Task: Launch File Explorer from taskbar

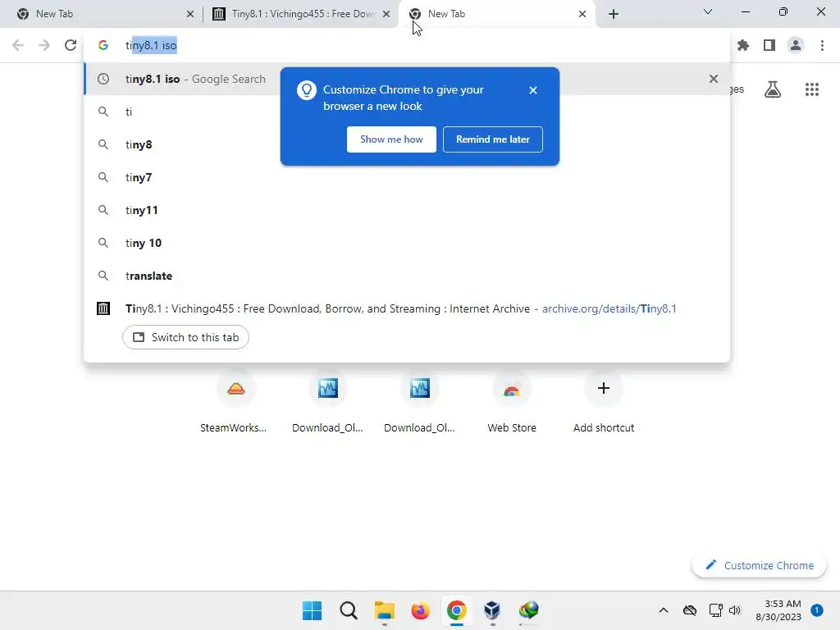Action: (385, 610)
